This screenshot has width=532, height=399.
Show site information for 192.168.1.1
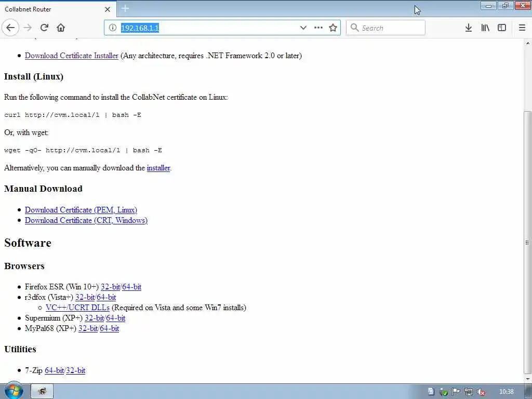113,28
